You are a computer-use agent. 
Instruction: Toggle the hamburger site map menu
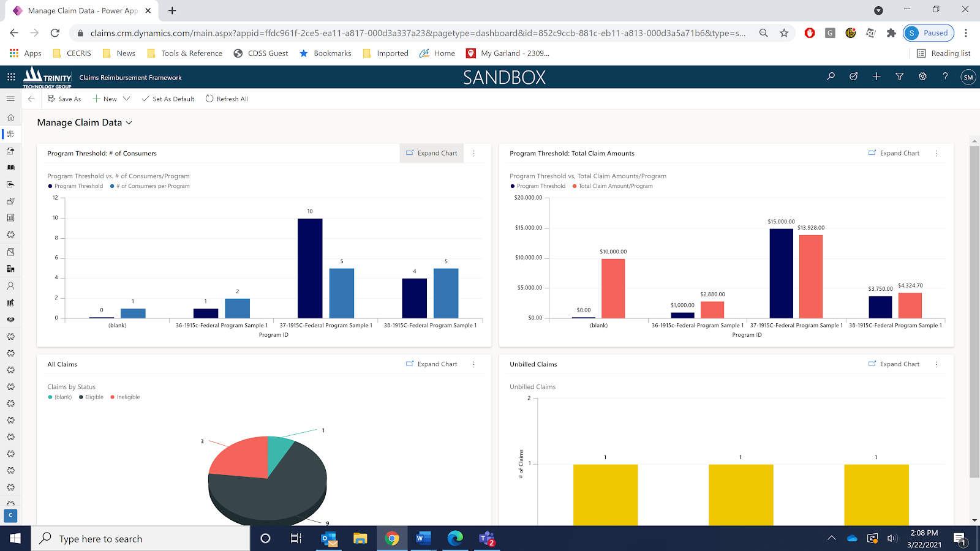(10, 99)
